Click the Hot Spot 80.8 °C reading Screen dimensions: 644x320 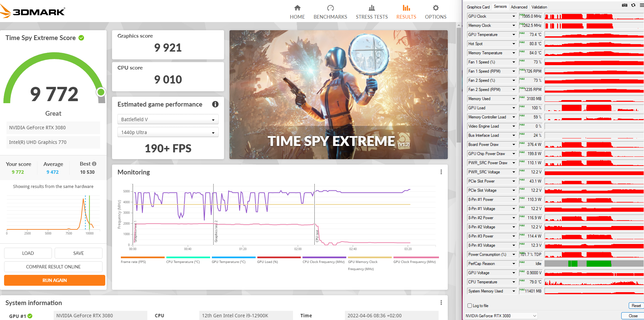(531, 44)
